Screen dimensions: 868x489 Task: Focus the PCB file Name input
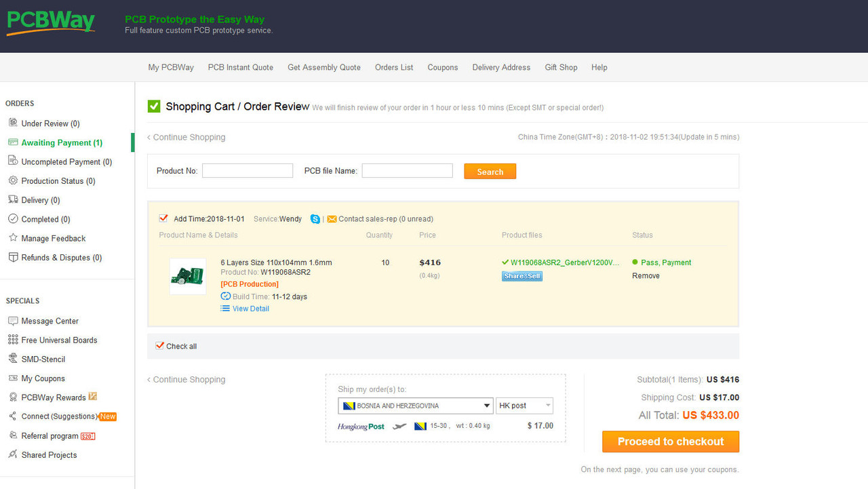tap(407, 171)
